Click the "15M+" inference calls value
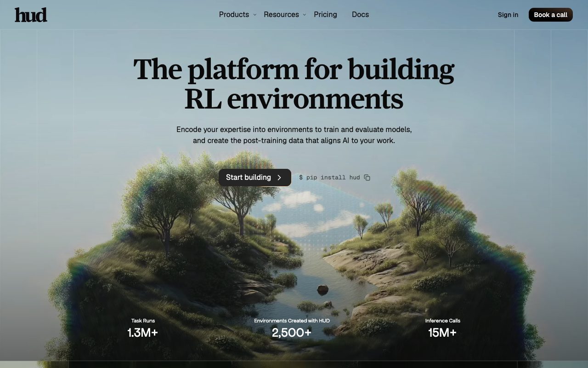588x368 pixels. (442, 333)
